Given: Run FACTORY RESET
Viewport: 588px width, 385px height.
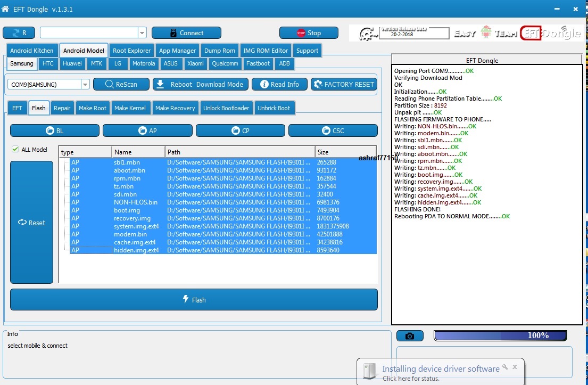Looking at the screenshot, I should [344, 85].
